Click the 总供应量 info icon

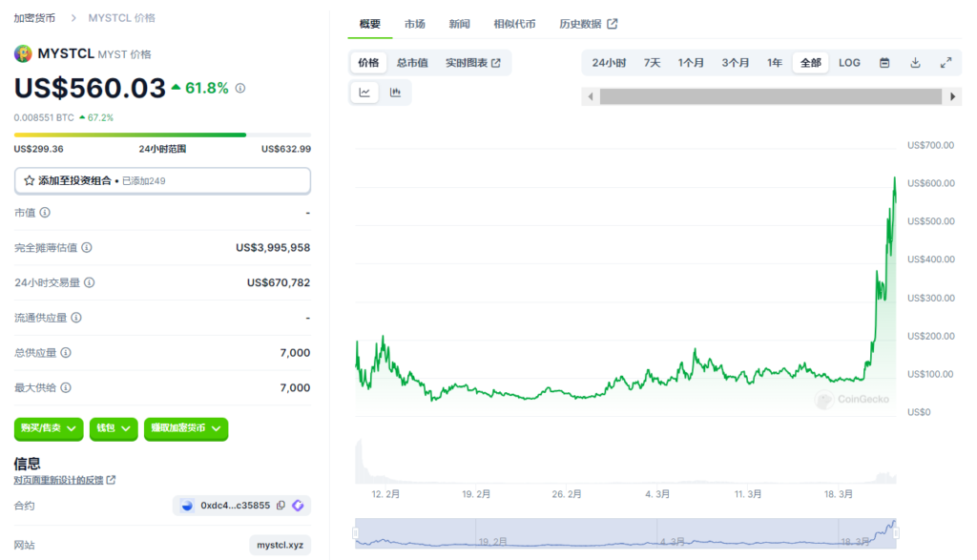click(x=66, y=353)
